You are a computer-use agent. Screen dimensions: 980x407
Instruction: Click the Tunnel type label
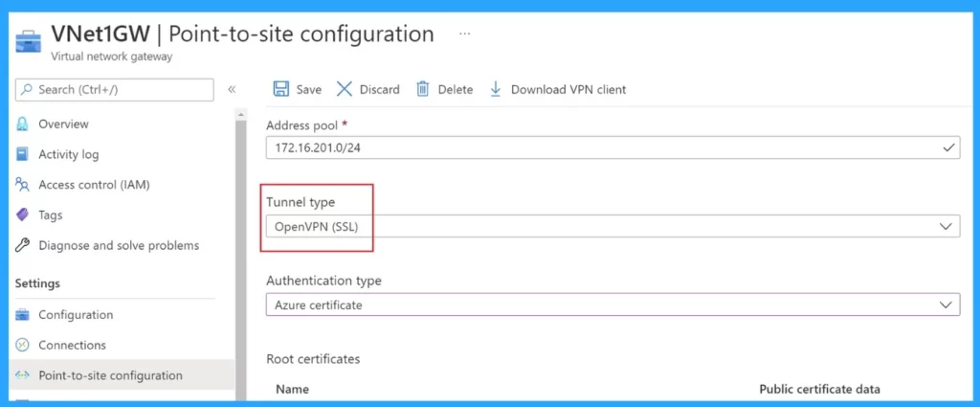click(x=301, y=202)
